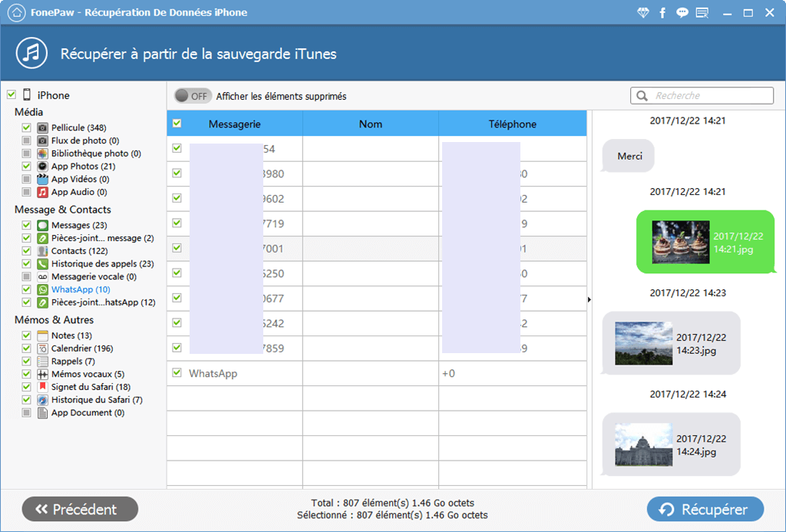Click the Notes icon
The width and height of the screenshot is (786, 532).
[x=43, y=335]
